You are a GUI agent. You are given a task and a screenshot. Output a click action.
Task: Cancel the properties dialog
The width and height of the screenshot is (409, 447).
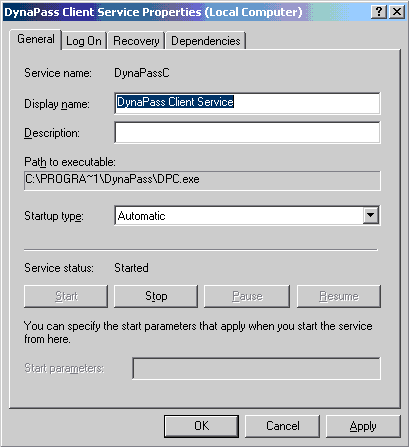tap(282, 426)
